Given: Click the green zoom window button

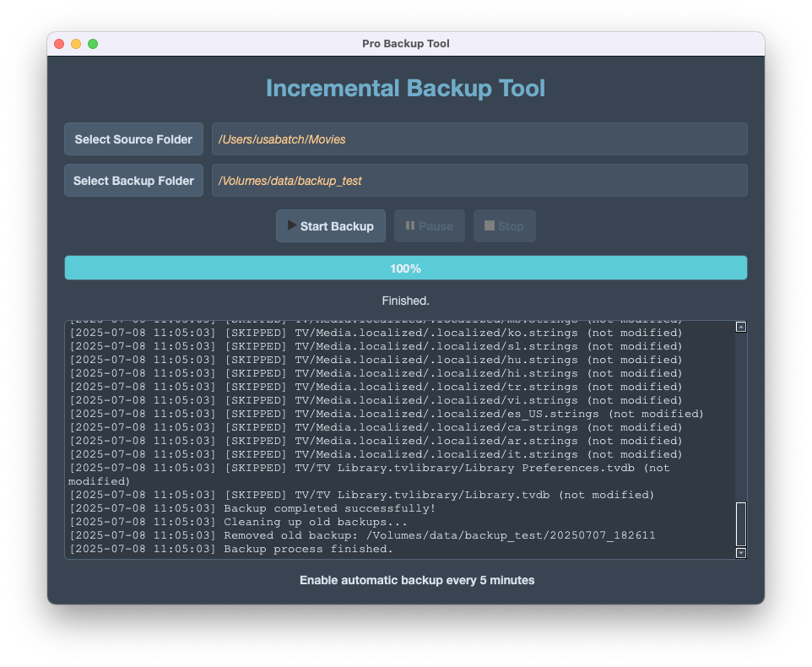Looking at the screenshot, I should (x=93, y=44).
